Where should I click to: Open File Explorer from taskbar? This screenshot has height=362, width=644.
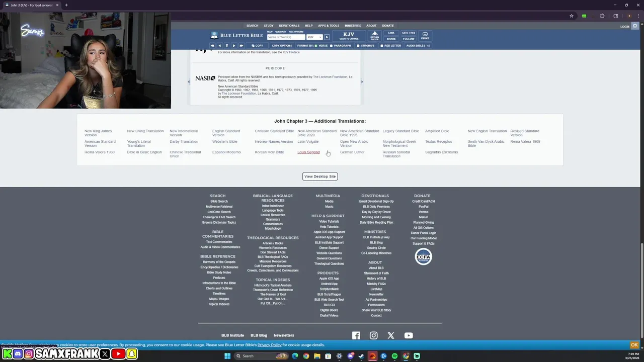317,356
